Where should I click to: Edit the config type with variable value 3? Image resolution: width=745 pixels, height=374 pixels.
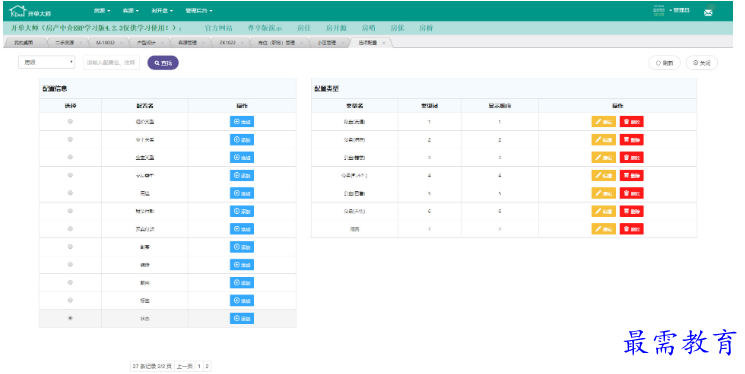coord(603,157)
